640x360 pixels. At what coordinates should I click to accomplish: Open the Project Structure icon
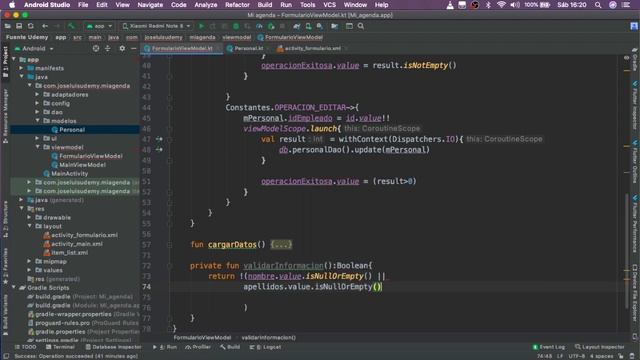[335, 26]
